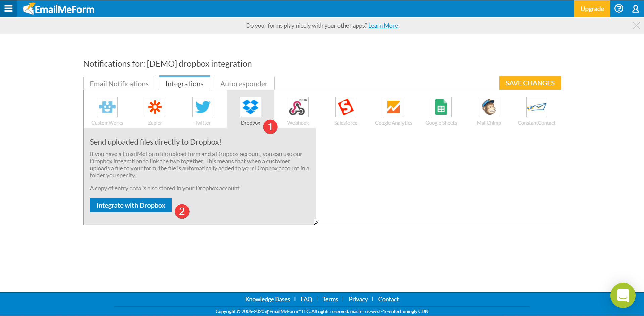Screen dimensions: 644x316
Task: Open the hamburger menu
Action: tap(8, 8)
